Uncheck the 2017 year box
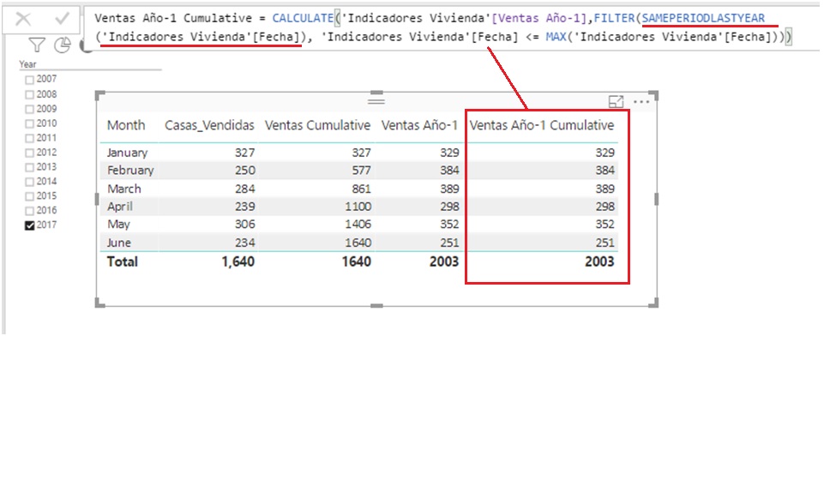Image resolution: width=836 pixels, height=504 pixels. [30, 225]
